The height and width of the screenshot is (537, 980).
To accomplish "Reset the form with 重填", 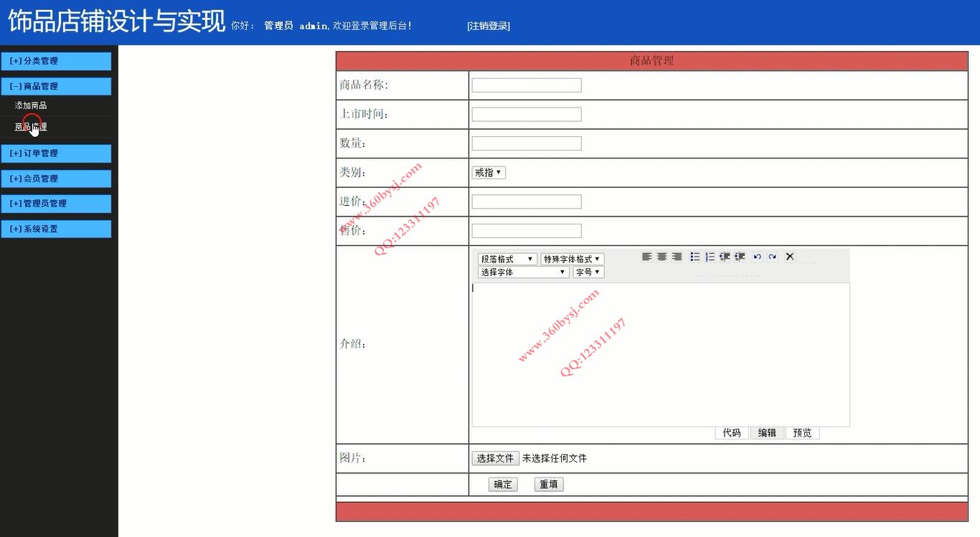I will pos(549,485).
